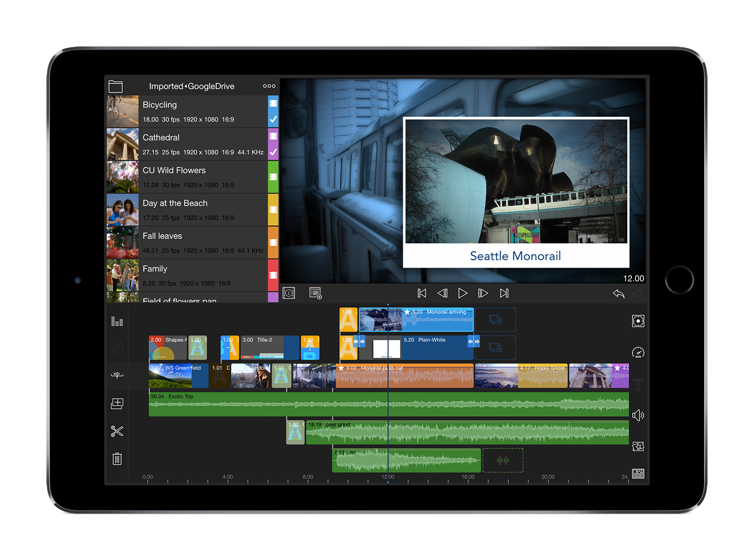Open frame and fit editor icon
The width and height of the screenshot is (754, 560).
[638, 321]
